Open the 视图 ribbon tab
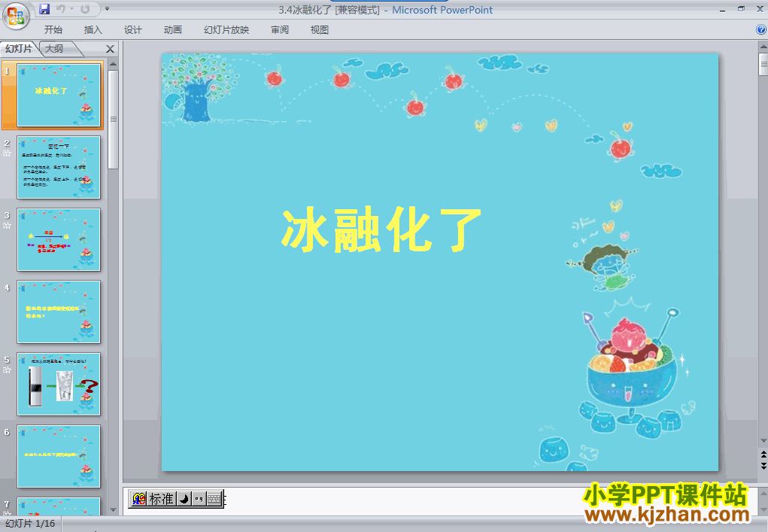This screenshot has width=768, height=532. [320, 30]
